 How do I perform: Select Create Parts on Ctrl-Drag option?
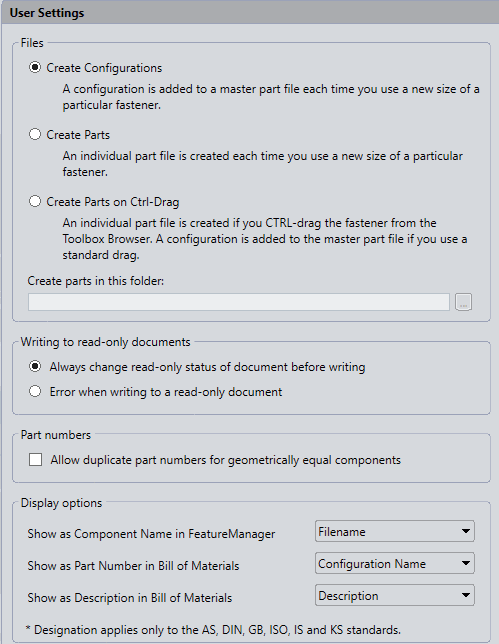coord(35,201)
